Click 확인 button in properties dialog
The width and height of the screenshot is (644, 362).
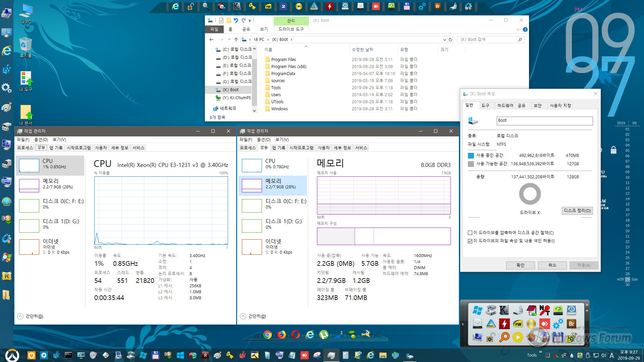coord(520,265)
